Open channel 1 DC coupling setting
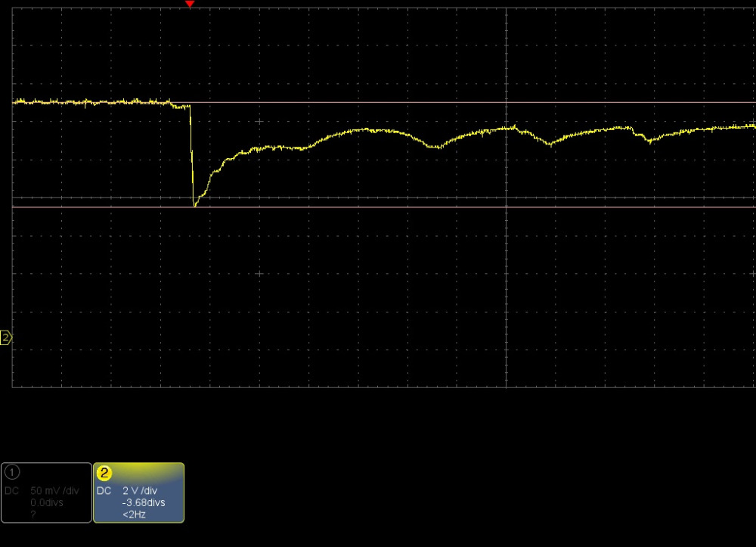The height and width of the screenshot is (547, 756). tap(11, 490)
